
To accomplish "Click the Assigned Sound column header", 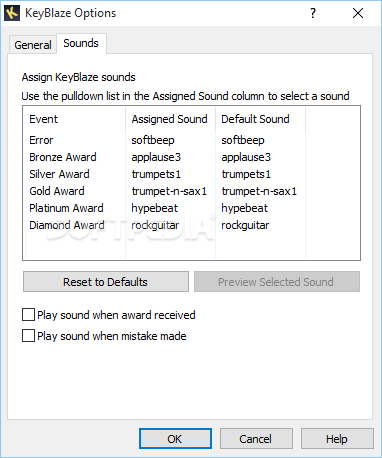I will (x=170, y=119).
